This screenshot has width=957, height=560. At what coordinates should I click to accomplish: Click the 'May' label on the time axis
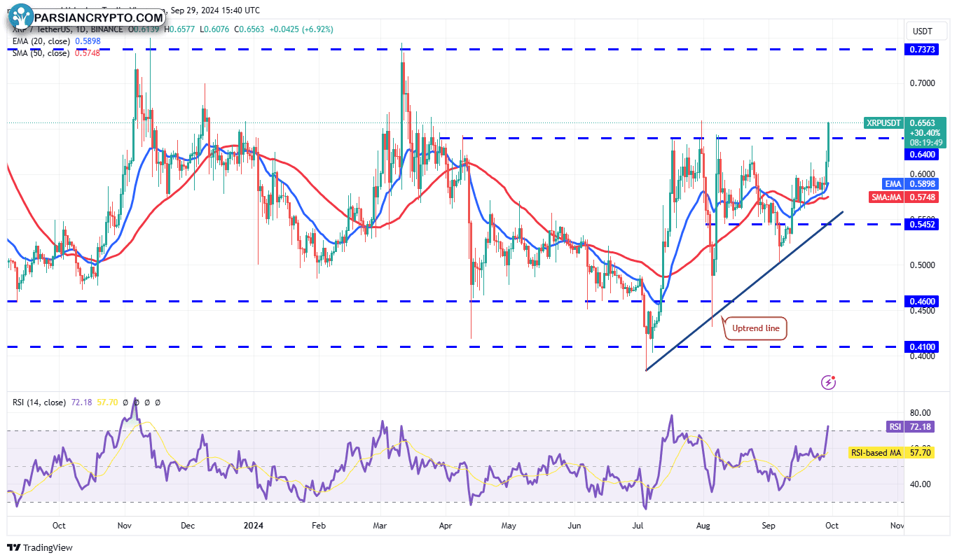(x=509, y=524)
